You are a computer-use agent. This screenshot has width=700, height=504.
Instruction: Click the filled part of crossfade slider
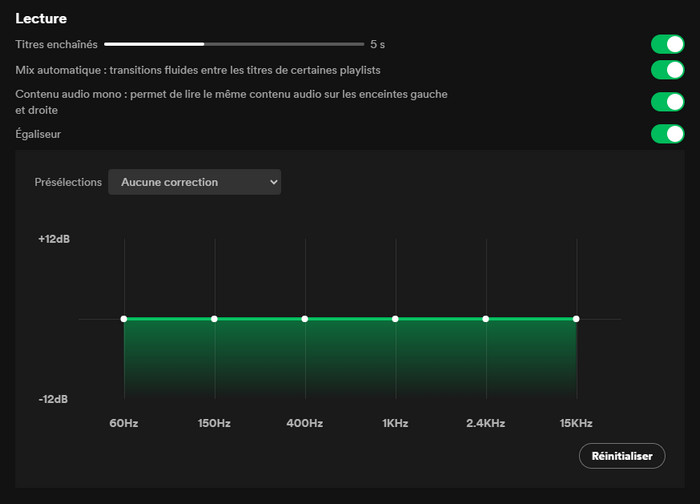coord(154,44)
